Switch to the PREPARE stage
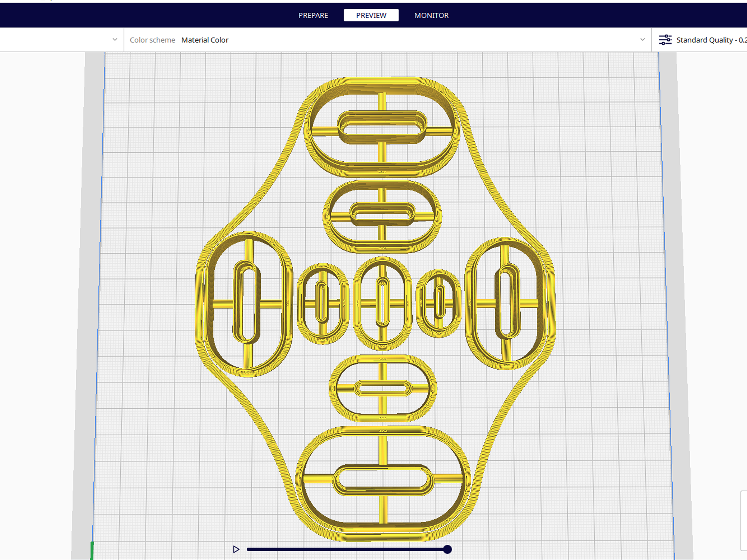Image resolution: width=747 pixels, height=560 pixels. coord(313,15)
